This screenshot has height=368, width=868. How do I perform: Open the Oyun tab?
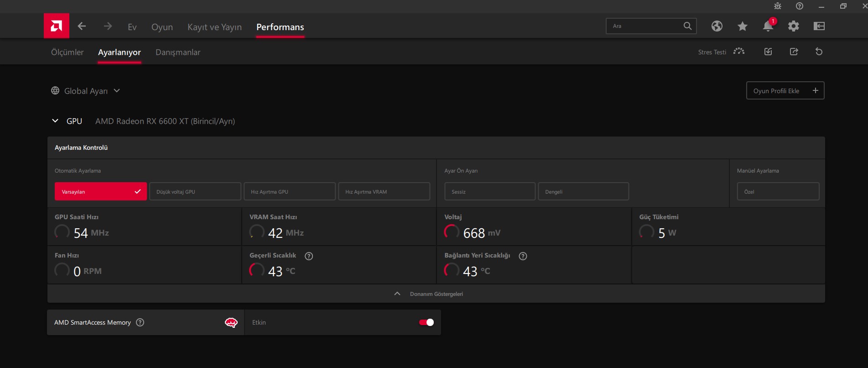tap(162, 27)
